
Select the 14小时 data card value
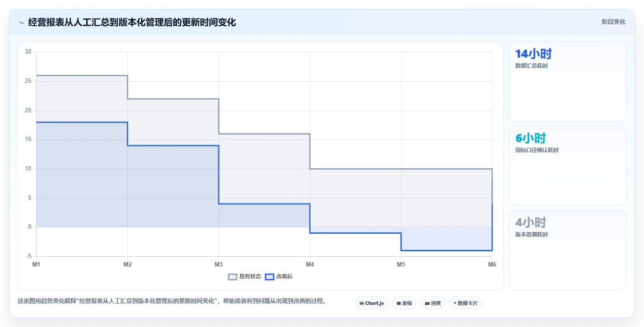[533, 54]
